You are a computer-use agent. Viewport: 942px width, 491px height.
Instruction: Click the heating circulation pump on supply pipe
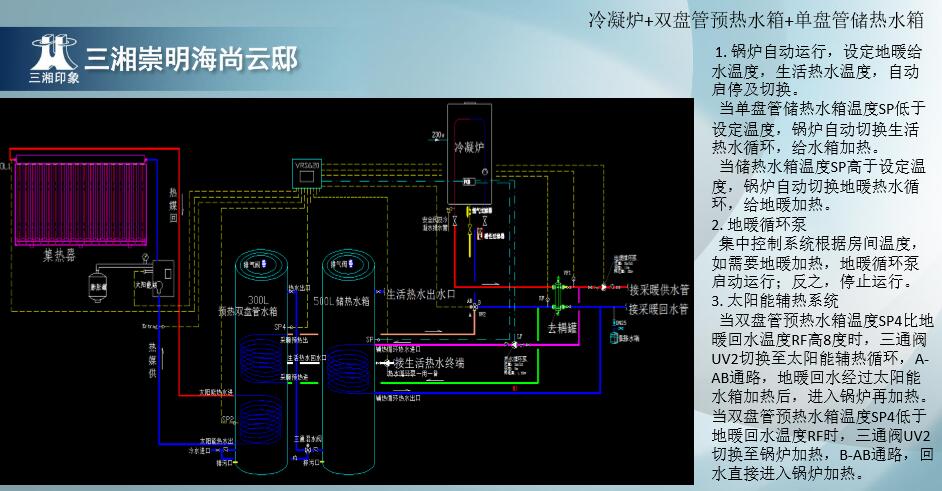[603, 287]
